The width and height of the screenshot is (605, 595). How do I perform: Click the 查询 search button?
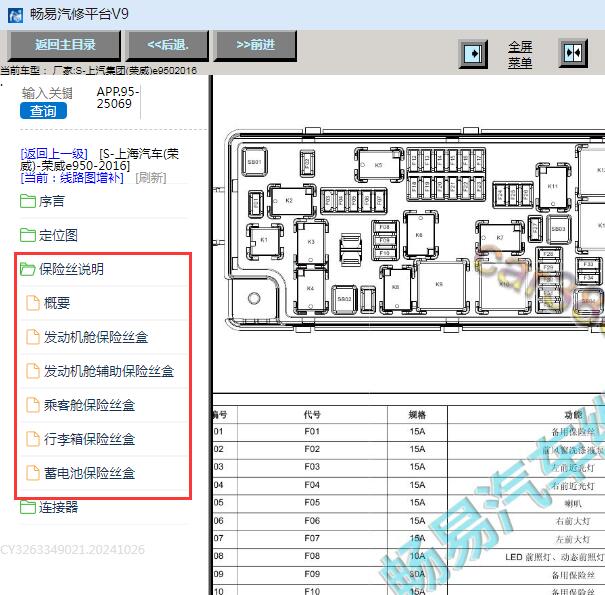[x=43, y=111]
